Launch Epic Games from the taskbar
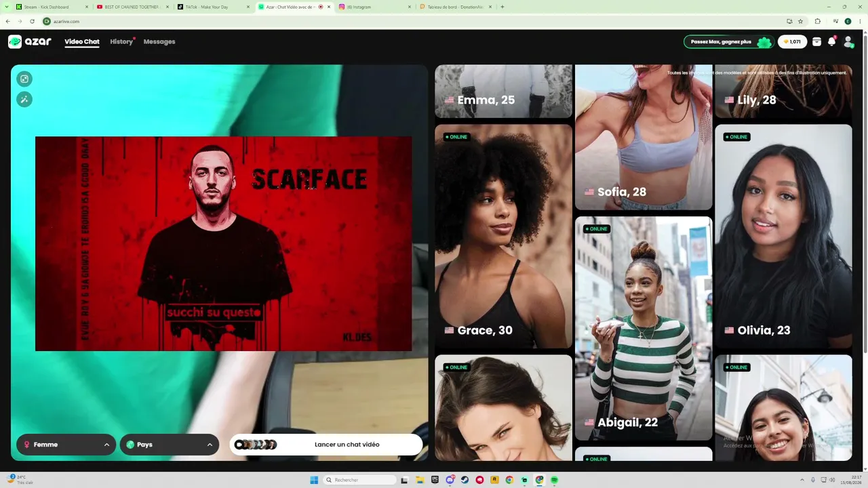Screen dimensions: 868x488 (x=435, y=480)
